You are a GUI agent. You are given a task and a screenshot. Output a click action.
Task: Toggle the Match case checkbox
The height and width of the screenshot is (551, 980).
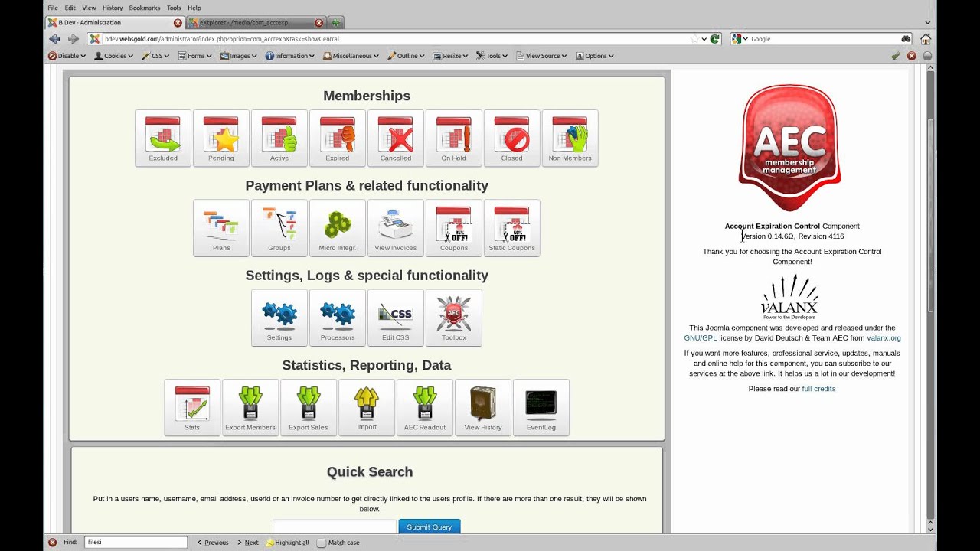tap(322, 543)
